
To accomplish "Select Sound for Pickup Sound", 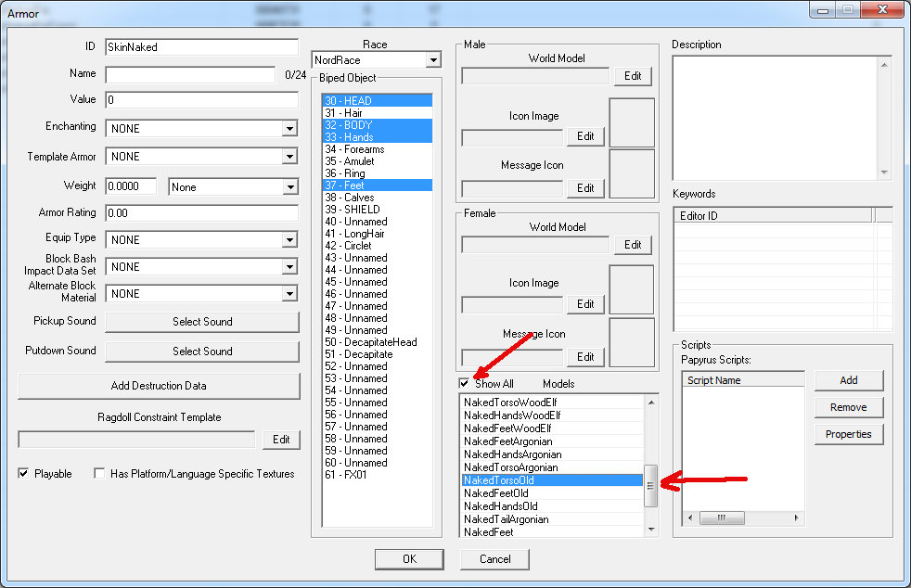I will (202, 322).
